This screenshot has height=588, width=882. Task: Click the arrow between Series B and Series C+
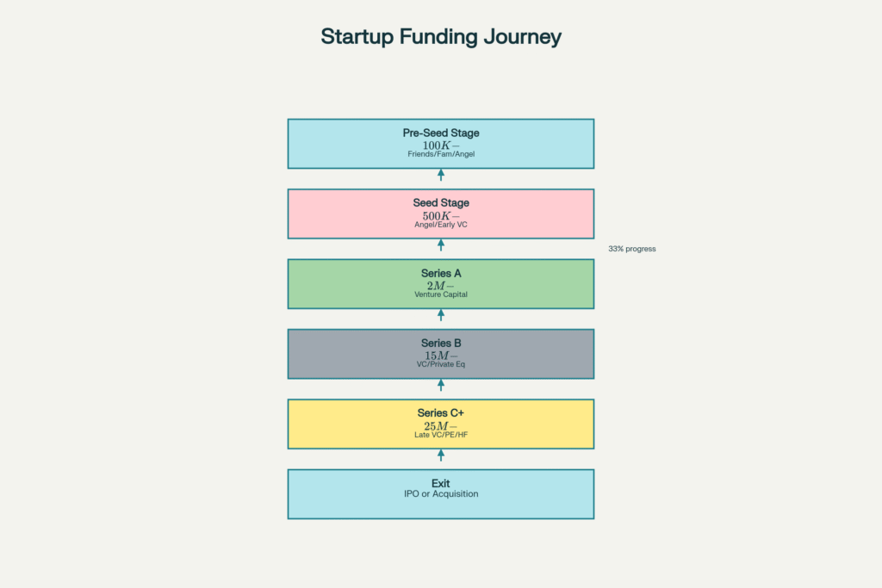point(441,385)
